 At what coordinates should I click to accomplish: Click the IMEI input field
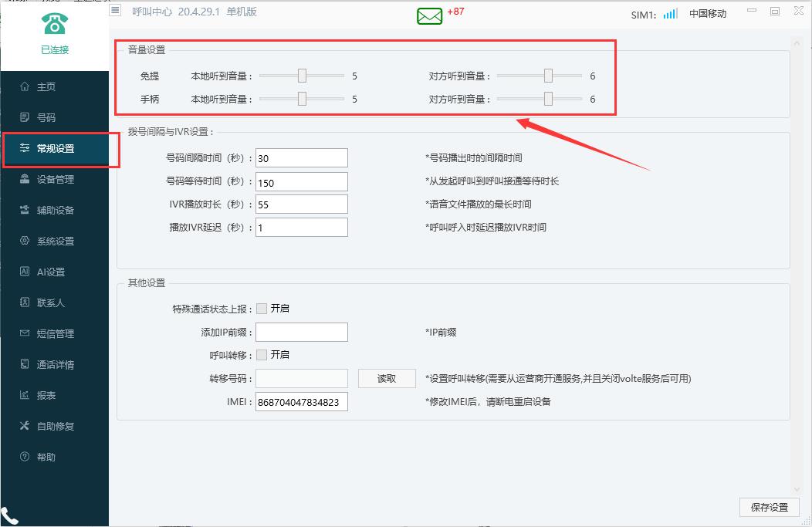[x=302, y=402]
